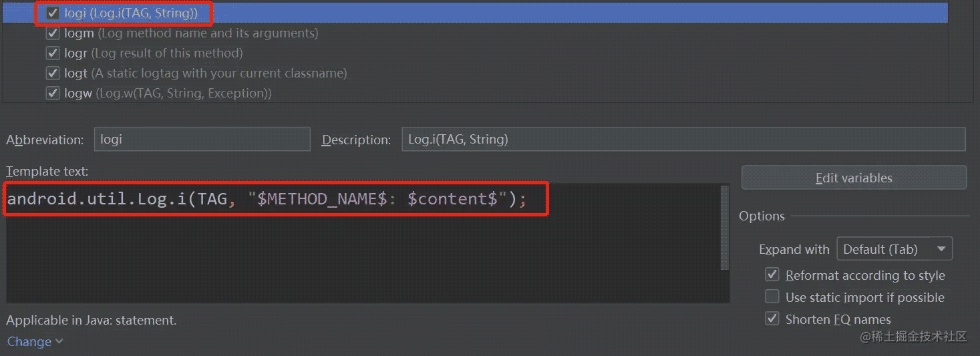Enable Use static import if possible
The image size is (980, 356).
tap(773, 297)
